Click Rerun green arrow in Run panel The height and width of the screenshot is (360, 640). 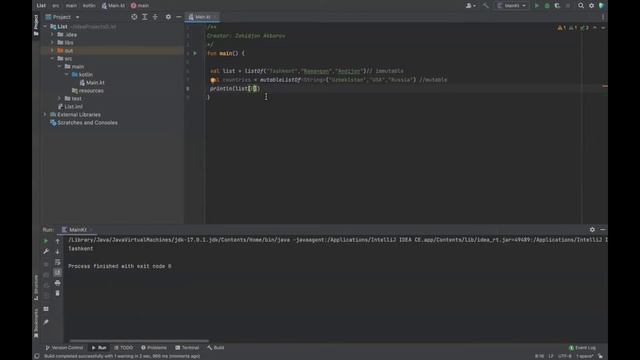tap(46, 241)
